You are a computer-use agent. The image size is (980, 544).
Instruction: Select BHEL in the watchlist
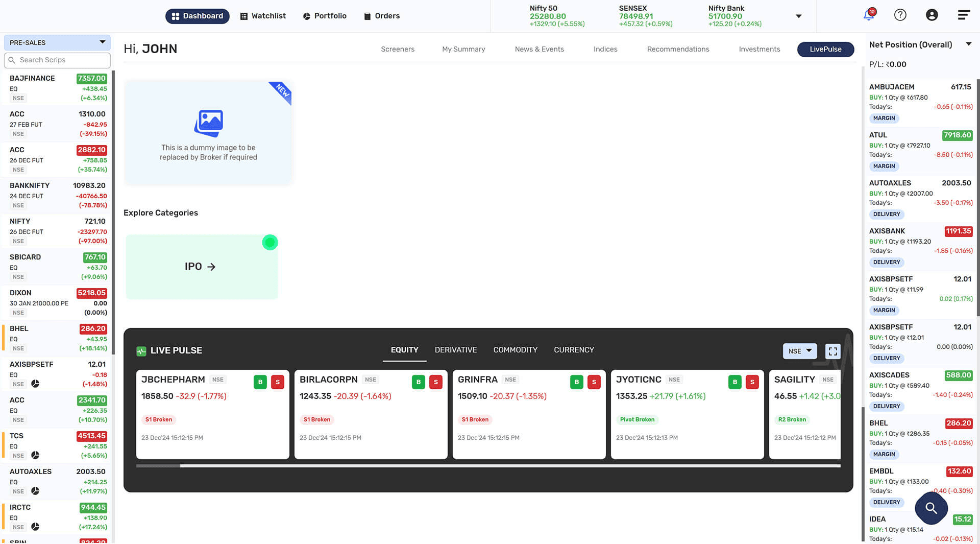[x=56, y=338]
